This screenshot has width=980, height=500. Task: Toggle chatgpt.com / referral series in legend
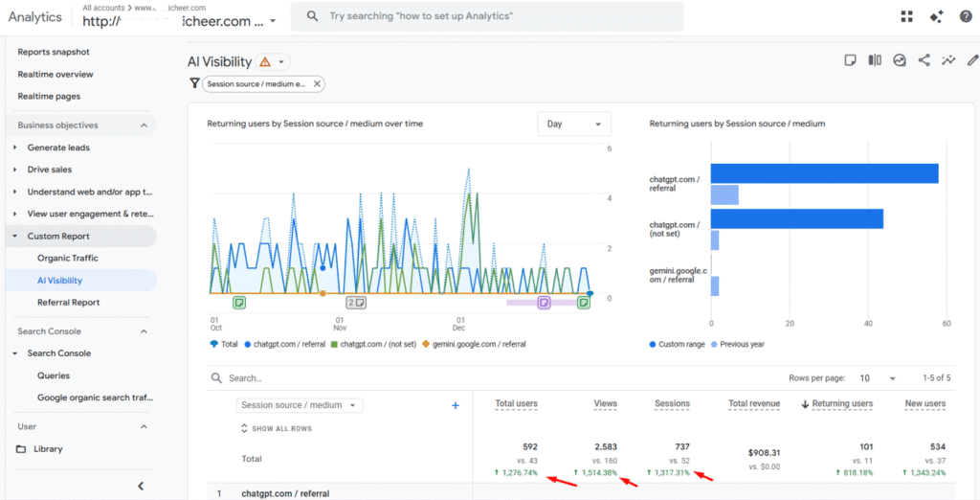pos(287,344)
